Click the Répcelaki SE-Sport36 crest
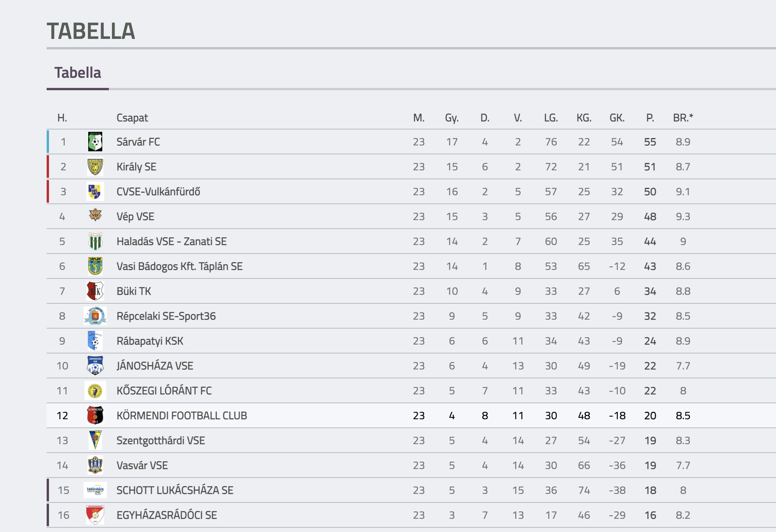Image resolution: width=776 pixels, height=532 pixels. [x=95, y=316]
